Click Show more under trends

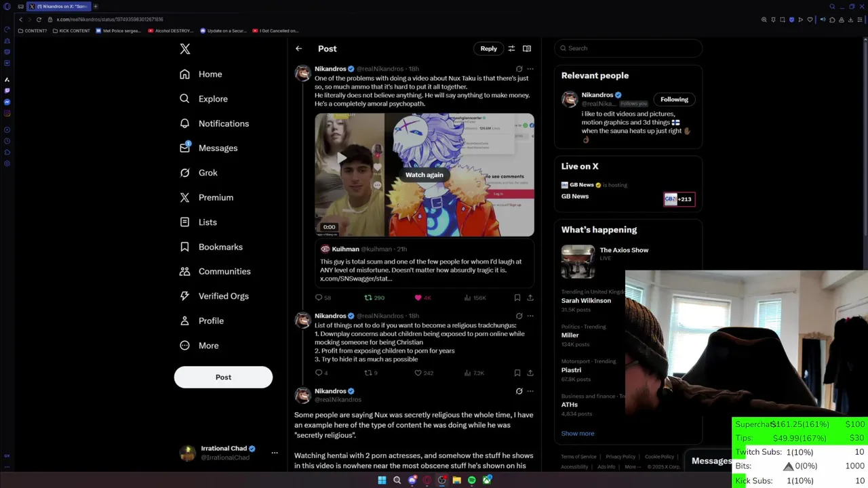coord(577,433)
